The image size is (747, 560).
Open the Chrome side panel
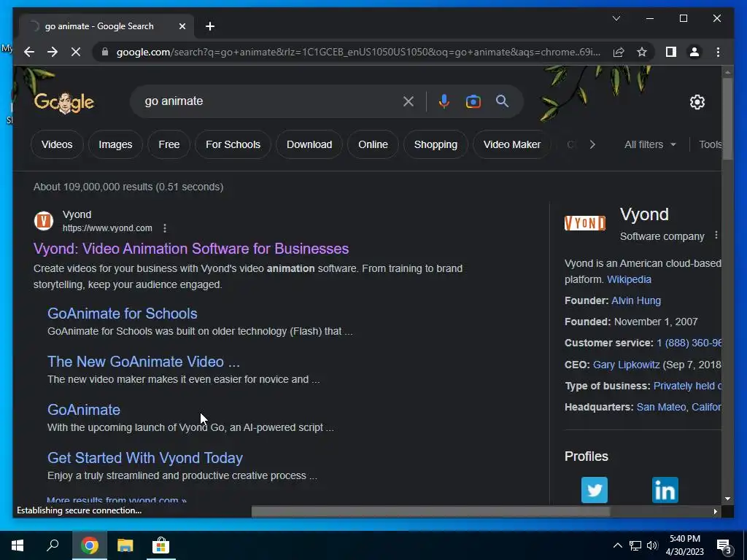[671, 52]
